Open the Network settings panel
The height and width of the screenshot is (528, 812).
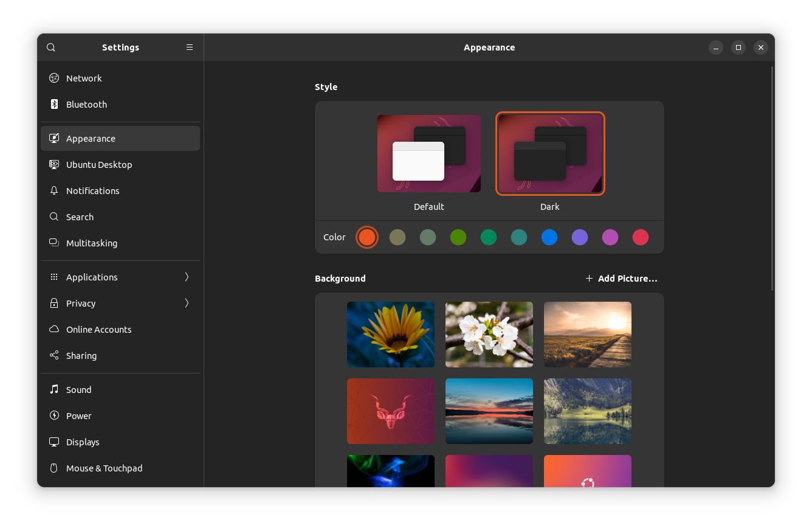point(84,78)
